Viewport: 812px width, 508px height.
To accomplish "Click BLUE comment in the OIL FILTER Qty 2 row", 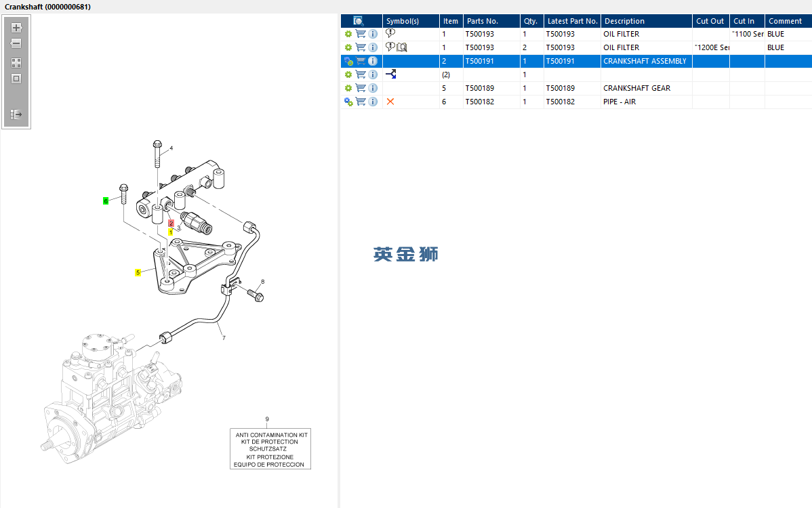I will click(x=776, y=47).
